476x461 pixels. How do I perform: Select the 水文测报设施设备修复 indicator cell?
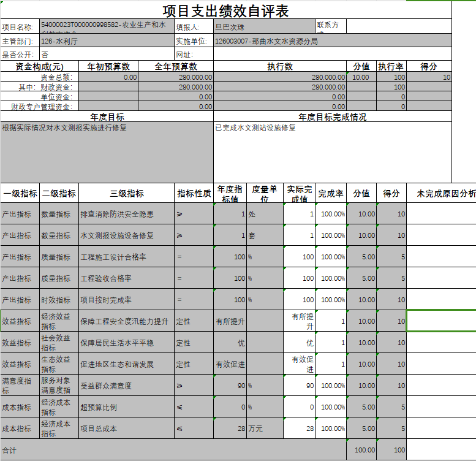coord(126,236)
